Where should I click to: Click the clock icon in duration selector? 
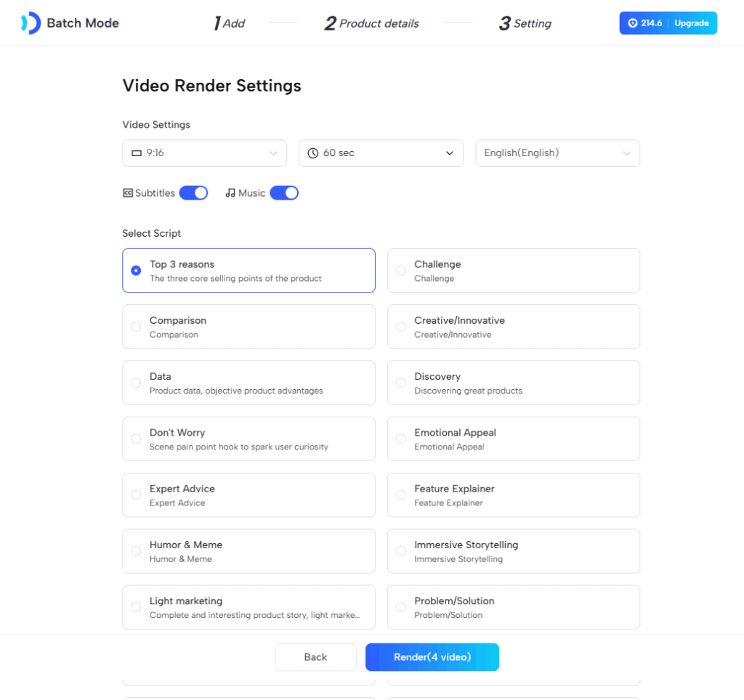313,153
